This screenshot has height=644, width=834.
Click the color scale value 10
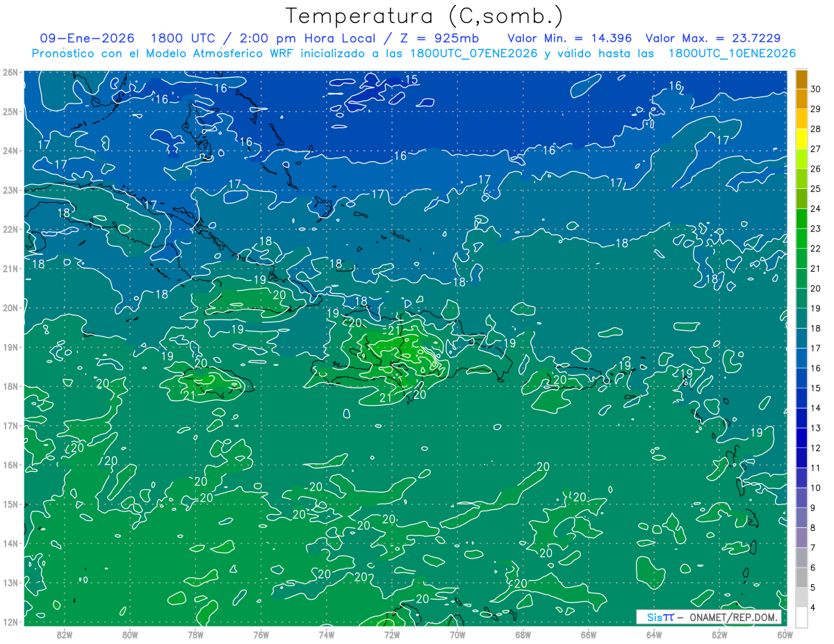click(815, 488)
